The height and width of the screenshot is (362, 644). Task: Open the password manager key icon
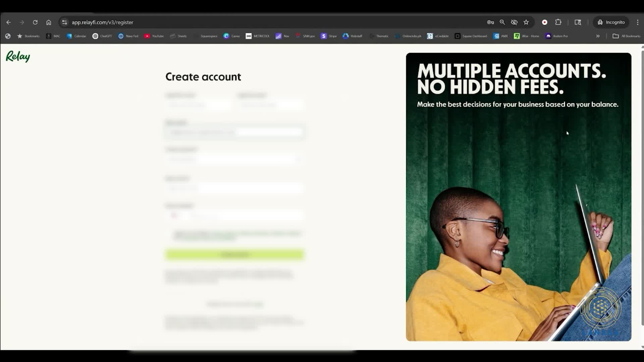click(x=490, y=22)
